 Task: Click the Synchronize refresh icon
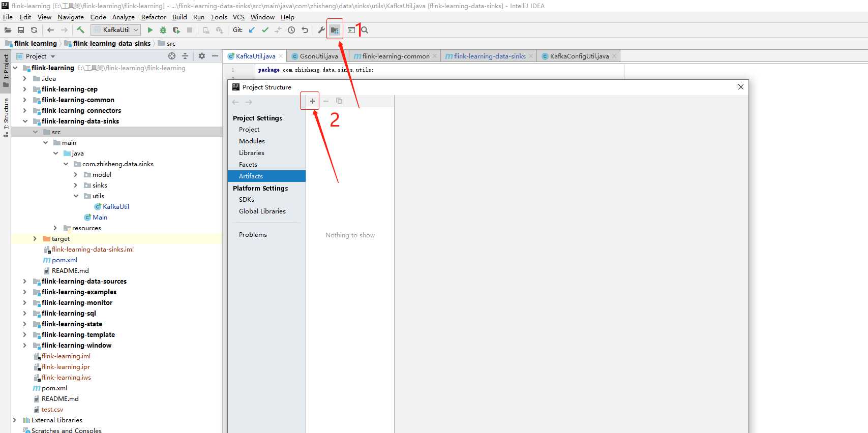coord(34,30)
